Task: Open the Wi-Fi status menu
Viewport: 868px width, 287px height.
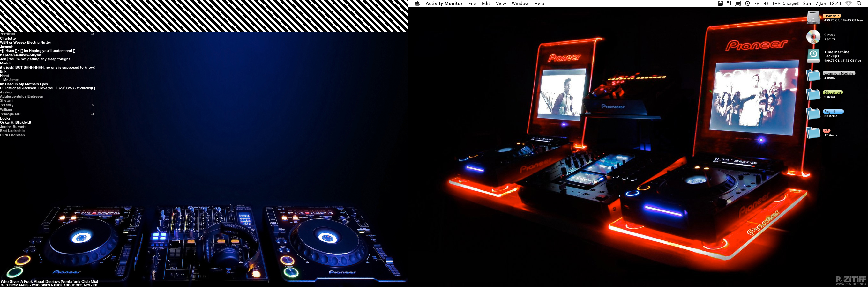Action: [x=849, y=4]
